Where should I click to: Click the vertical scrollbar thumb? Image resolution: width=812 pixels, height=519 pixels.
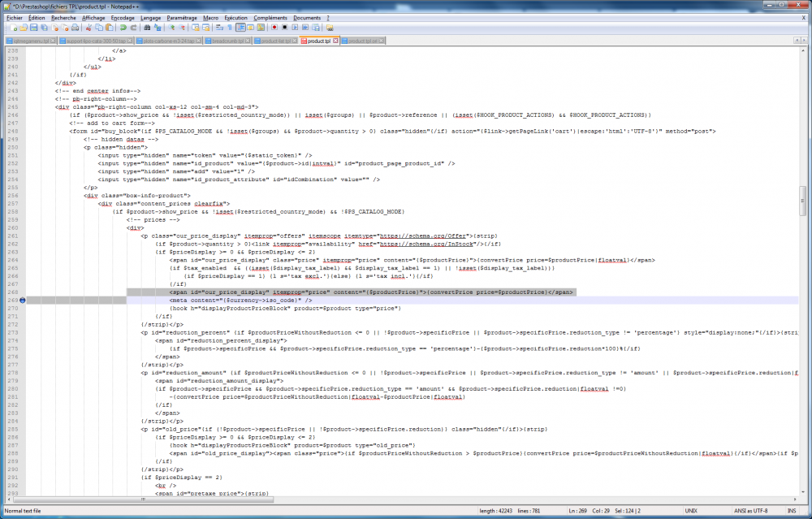(803, 197)
